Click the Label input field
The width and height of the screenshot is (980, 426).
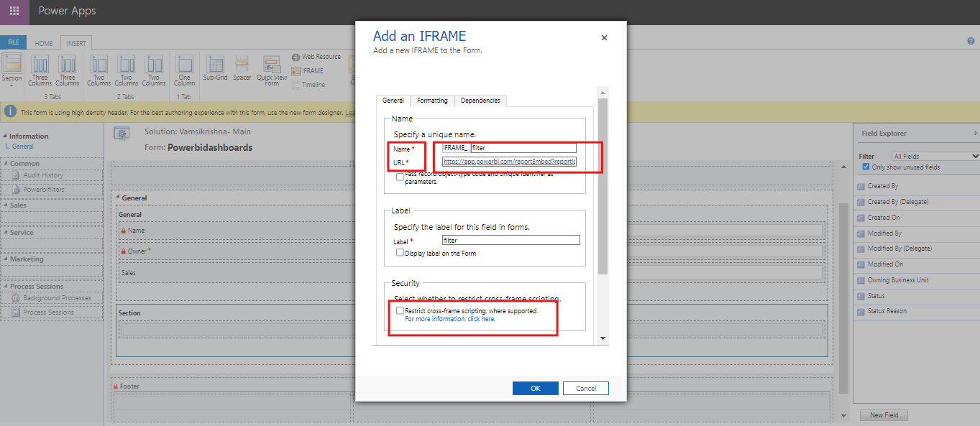[510, 240]
